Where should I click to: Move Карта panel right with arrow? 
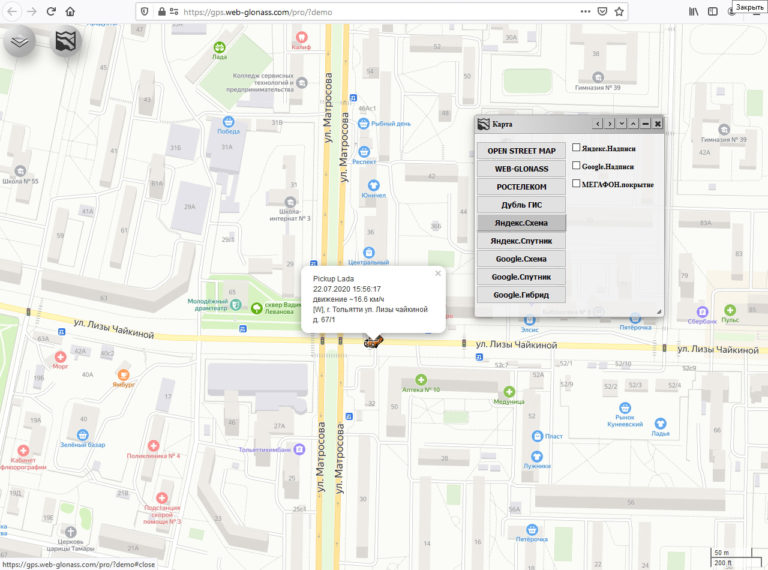(609, 124)
